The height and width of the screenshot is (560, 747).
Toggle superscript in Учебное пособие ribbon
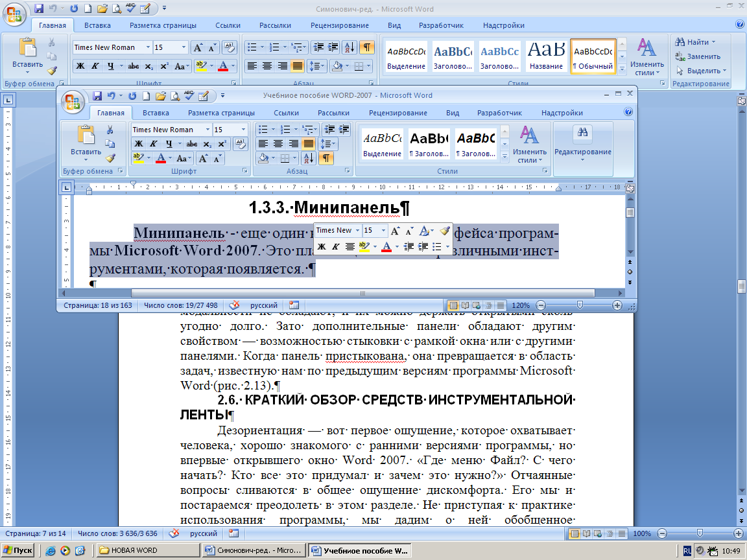(222, 144)
